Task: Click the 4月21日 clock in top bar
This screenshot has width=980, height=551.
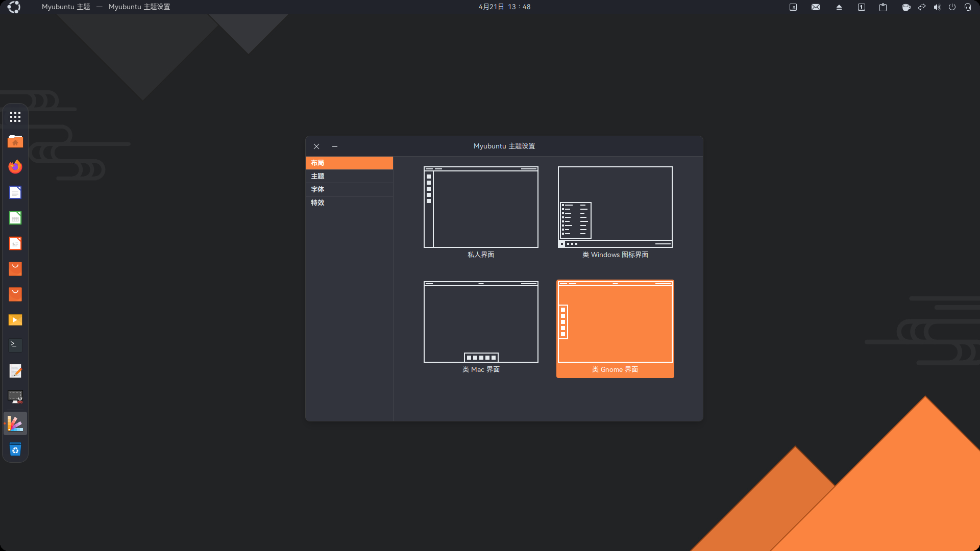Action: [504, 7]
